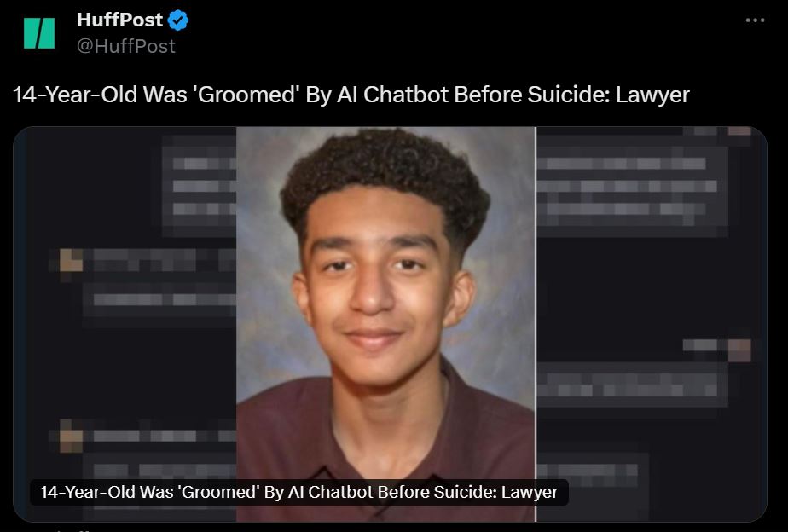Click the headline caption overlay on the card
The height and width of the screenshot is (532, 788).
click(x=299, y=492)
